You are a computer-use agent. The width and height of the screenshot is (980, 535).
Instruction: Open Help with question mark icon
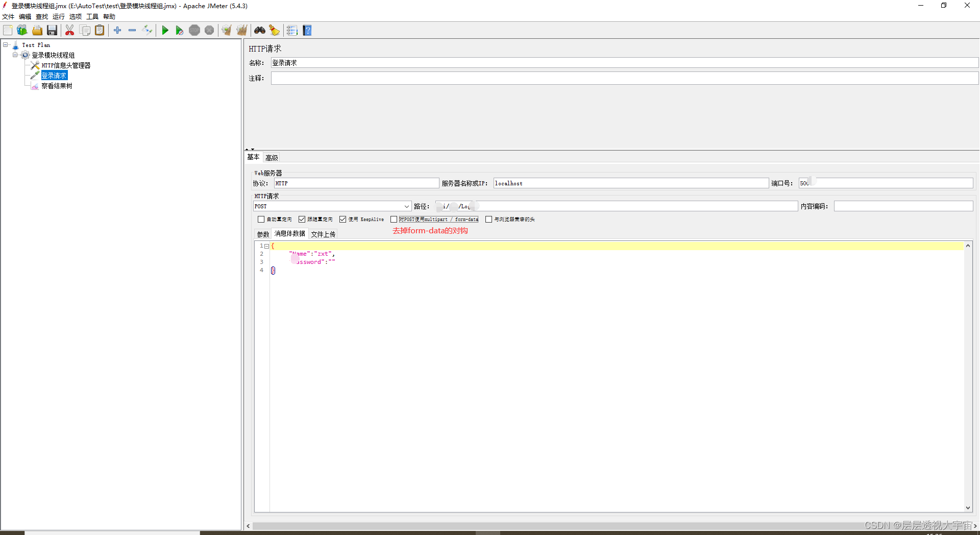point(307,31)
